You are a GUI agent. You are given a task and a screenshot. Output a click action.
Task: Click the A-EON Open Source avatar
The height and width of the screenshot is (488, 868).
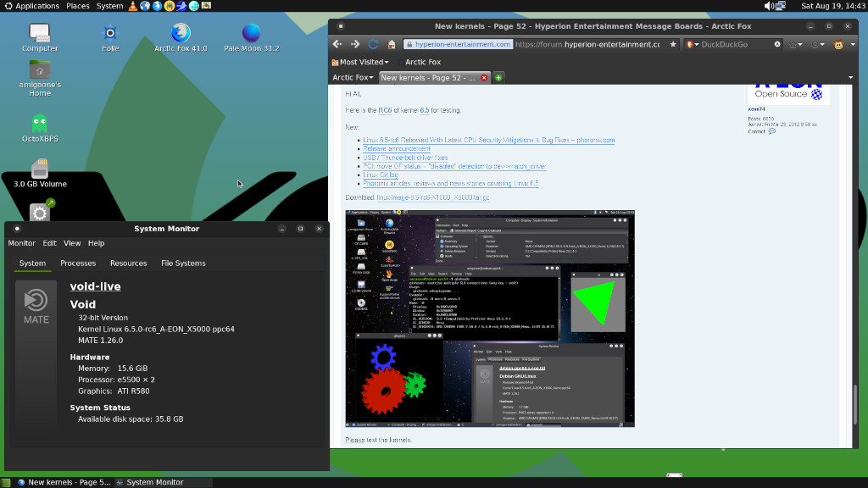click(788, 93)
